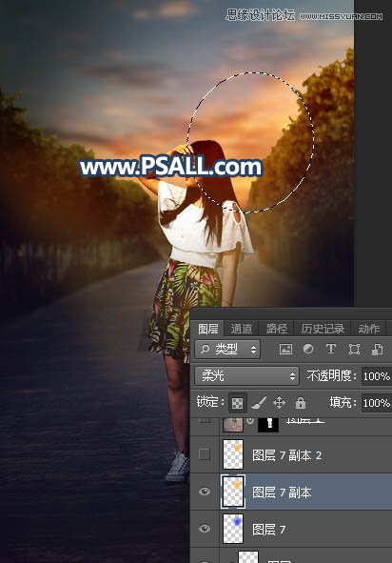Click the 填充 label
392x563 pixels.
point(343,403)
